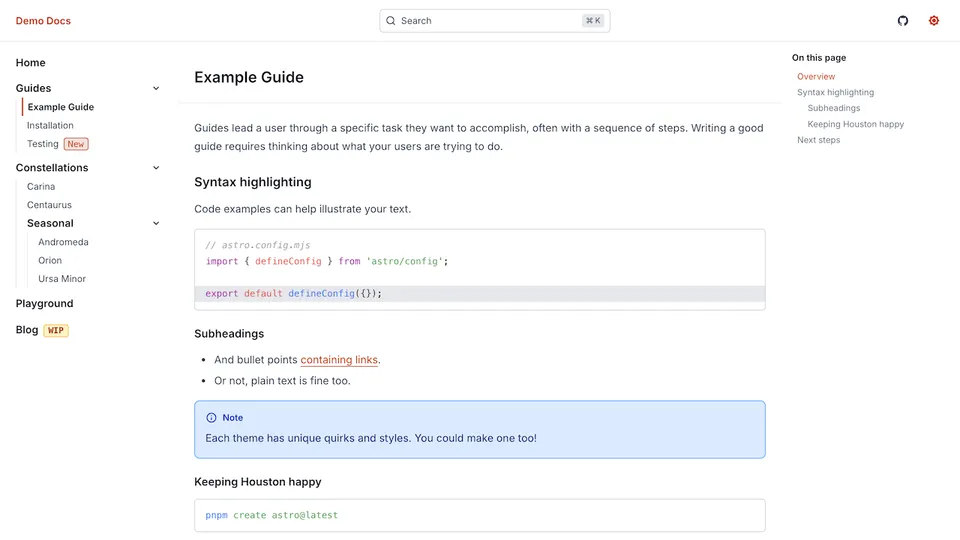
Task: Open the Testing page
Action: point(42,144)
